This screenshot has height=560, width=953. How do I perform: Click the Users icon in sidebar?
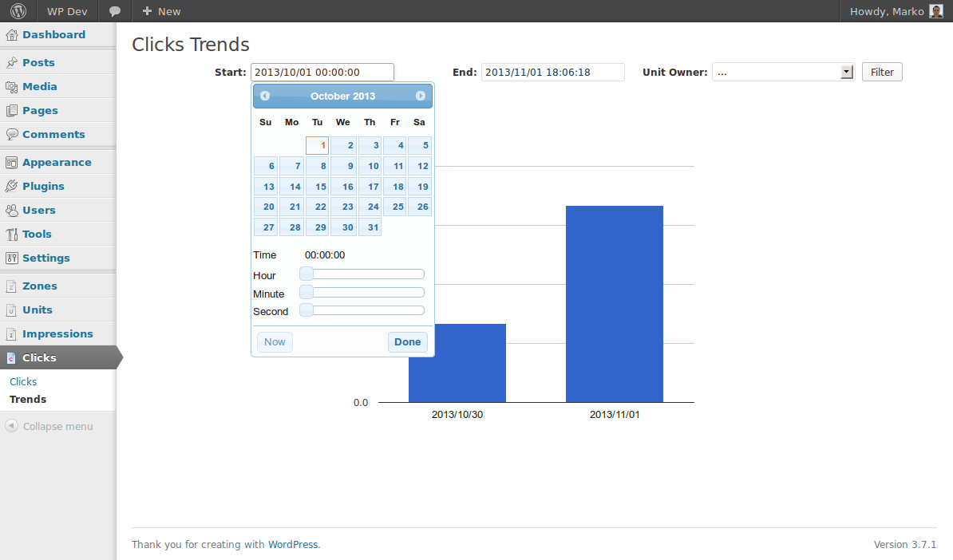click(x=11, y=210)
